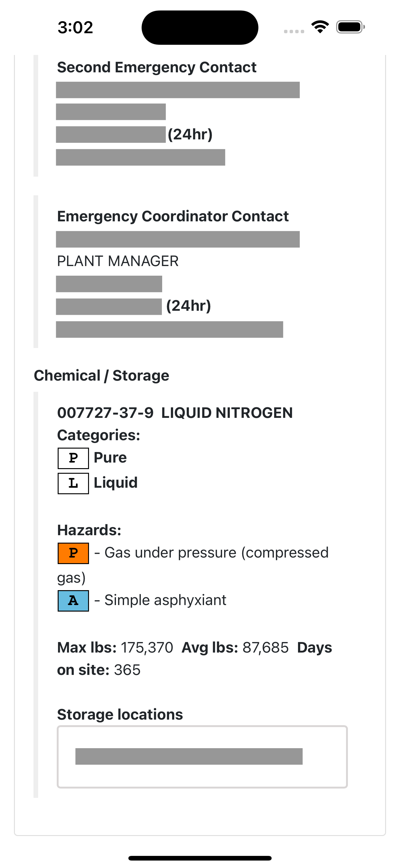Tap the redacted coordinator email line
This screenshot has width=400, height=868.
tap(169, 329)
